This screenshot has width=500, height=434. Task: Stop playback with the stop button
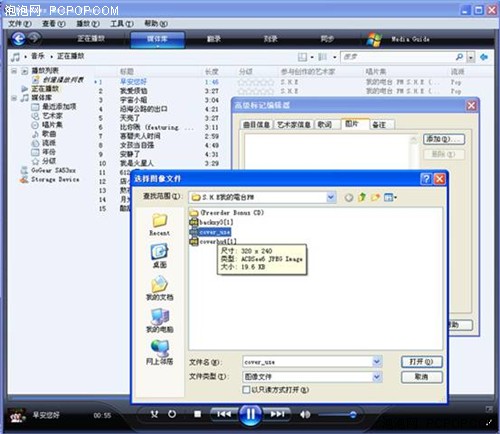coord(197,414)
